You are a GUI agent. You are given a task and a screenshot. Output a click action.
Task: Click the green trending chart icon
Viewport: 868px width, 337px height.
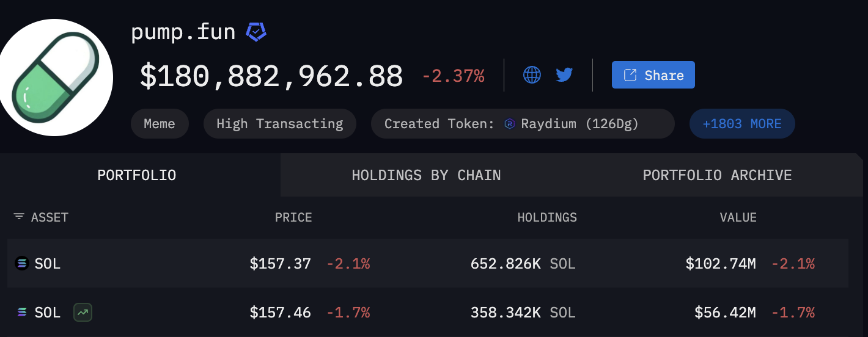point(83,313)
